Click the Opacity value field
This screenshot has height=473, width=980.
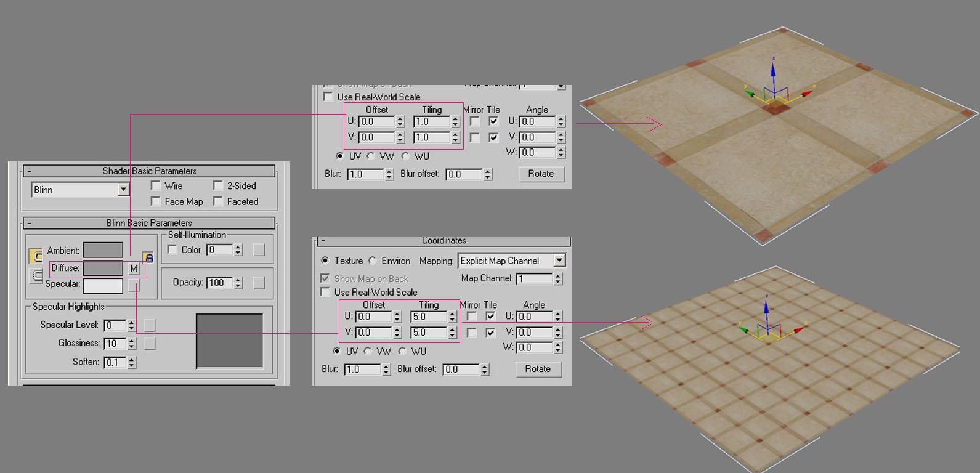(220, 283)
